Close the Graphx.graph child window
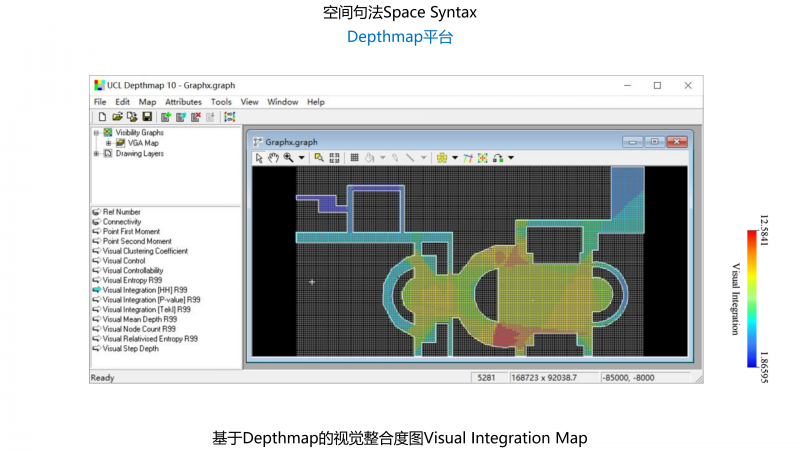Screen dimensions: 800x450 coord(677,142)
